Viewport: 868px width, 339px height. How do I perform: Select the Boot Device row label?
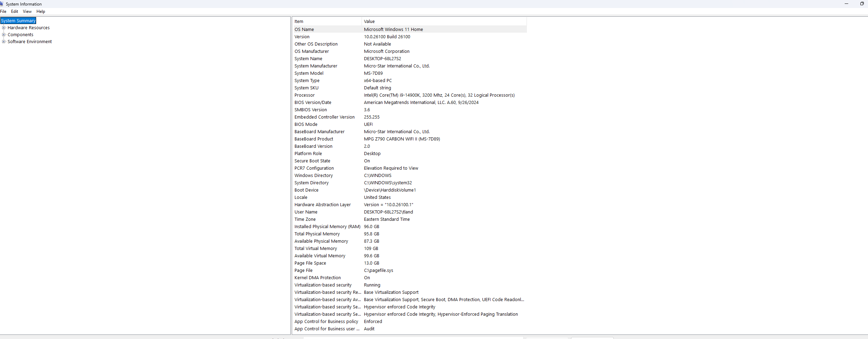click(x=306, y=190)
